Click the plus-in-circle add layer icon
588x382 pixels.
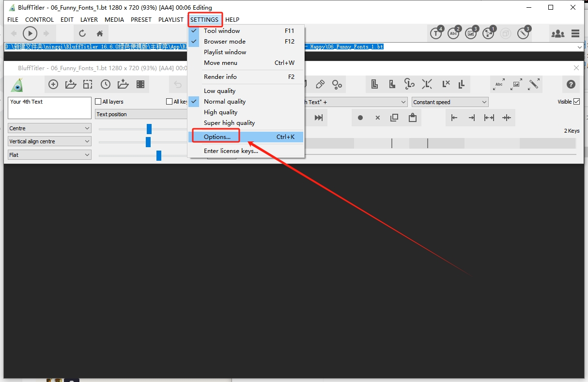(53, 84)
